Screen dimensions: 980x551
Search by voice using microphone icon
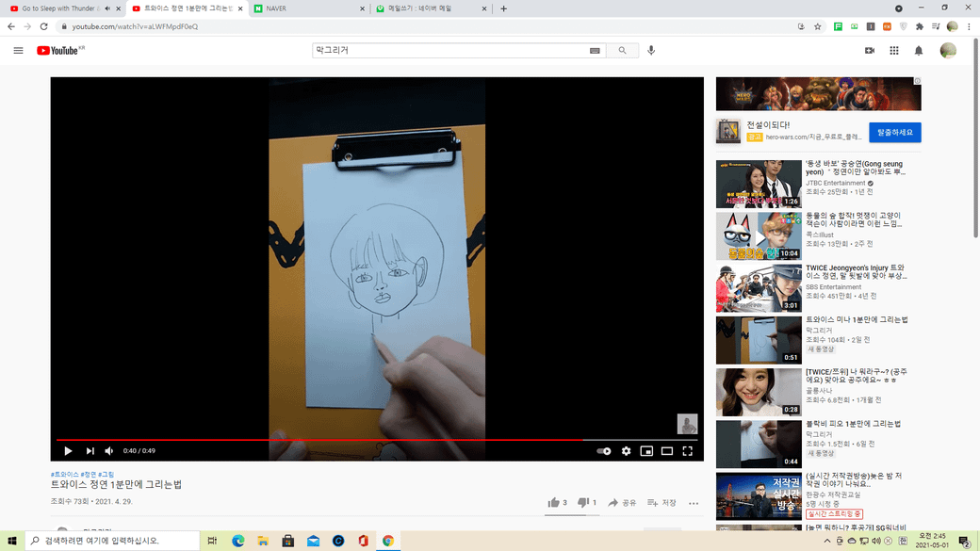[651, 51]
